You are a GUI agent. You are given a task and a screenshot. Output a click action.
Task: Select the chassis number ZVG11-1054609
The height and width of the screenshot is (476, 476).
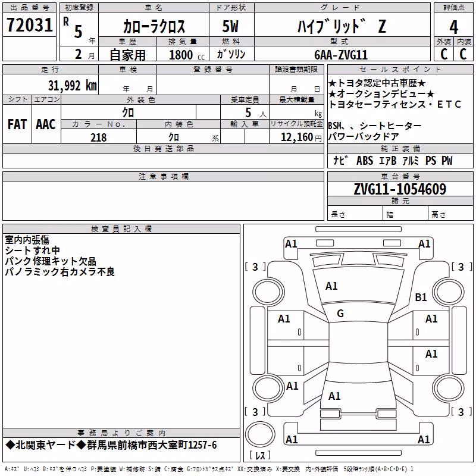pos(400,189)
